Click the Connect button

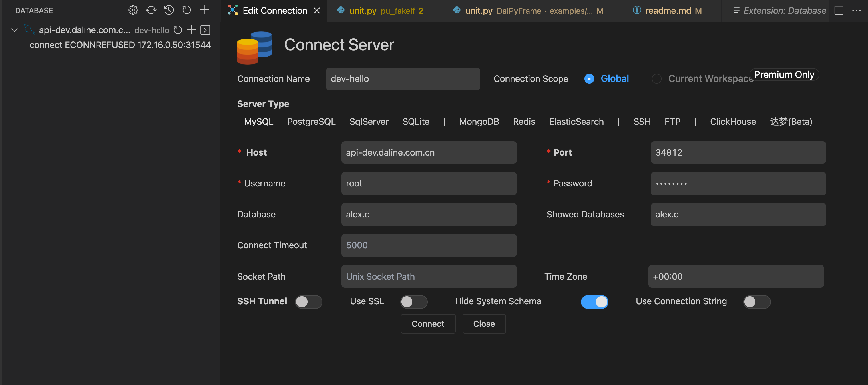[428, 324]
